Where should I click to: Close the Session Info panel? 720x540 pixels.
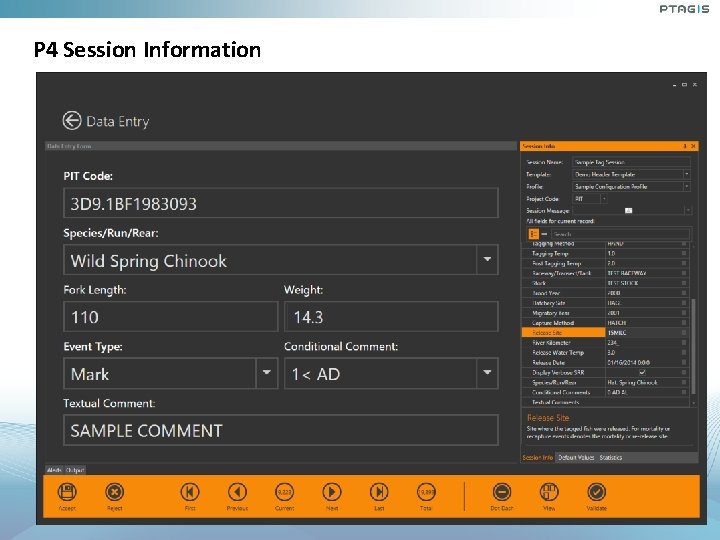693,146
